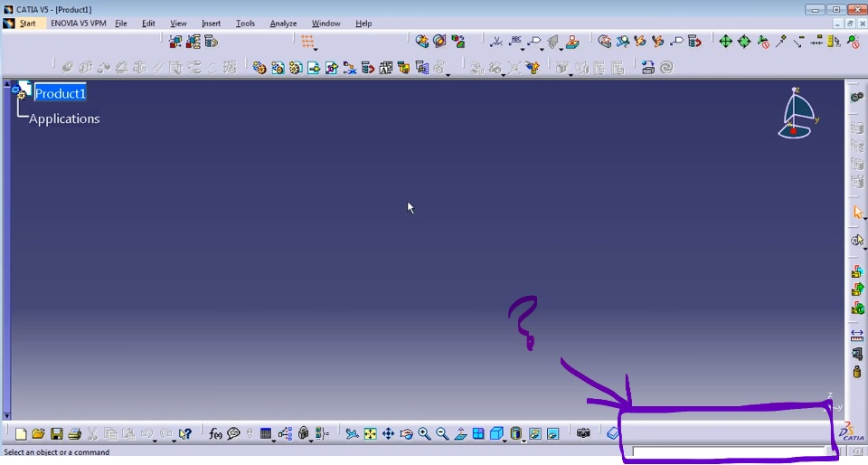This screenshot has width=868, height=465.
Task: Click the Create Multi-View icon
Action: tap(478, 434)
